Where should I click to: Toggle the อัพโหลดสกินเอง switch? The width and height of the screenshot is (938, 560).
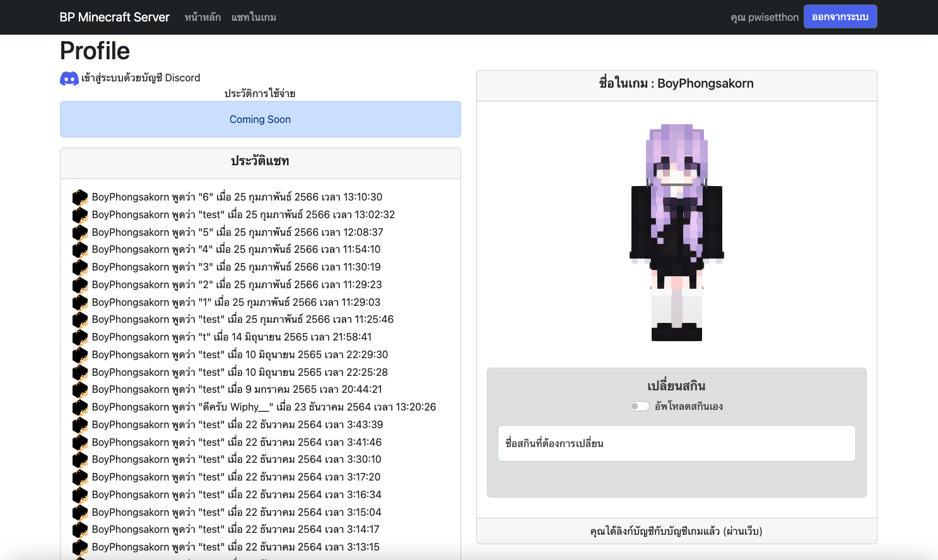640,406
